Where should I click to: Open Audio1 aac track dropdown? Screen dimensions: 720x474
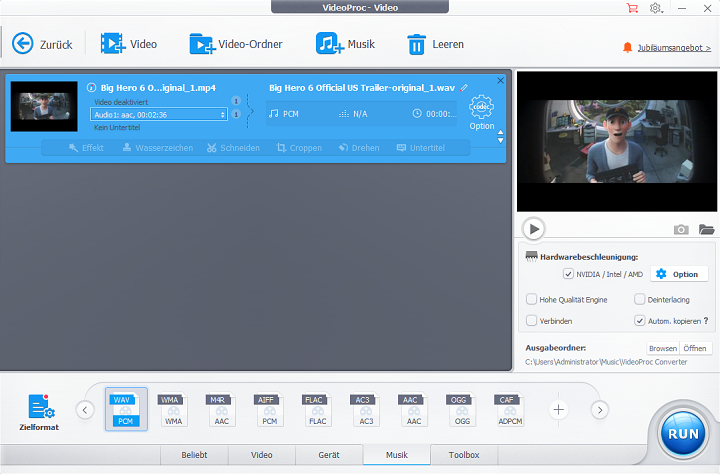point(159,115)
